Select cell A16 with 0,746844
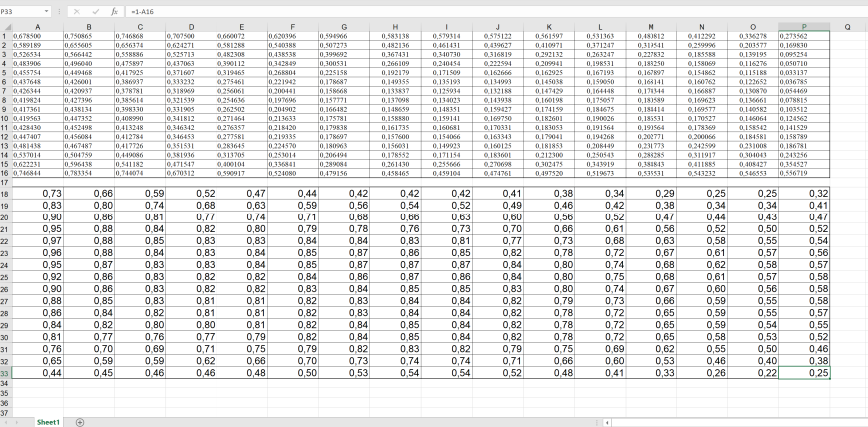Viewport: 868px width, 427px height. pos(38,174)
